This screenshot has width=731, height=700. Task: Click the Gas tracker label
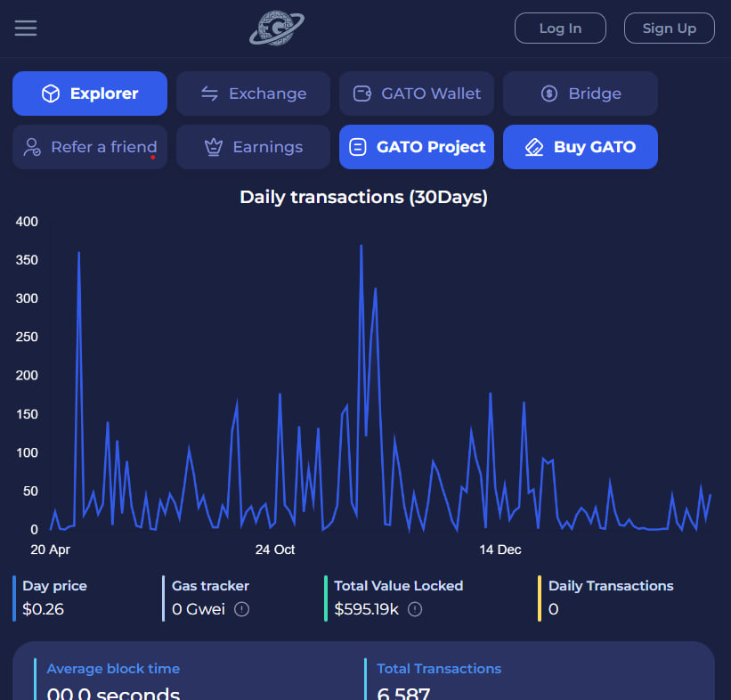point(210,586)
